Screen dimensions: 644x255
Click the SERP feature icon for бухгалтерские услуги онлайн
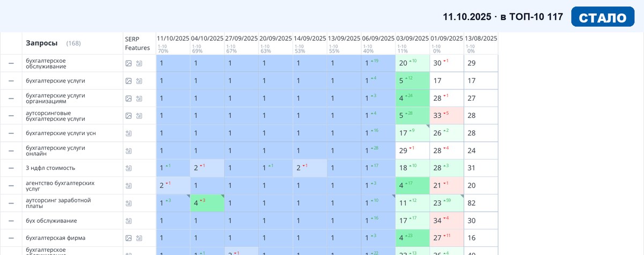(128, 151)
